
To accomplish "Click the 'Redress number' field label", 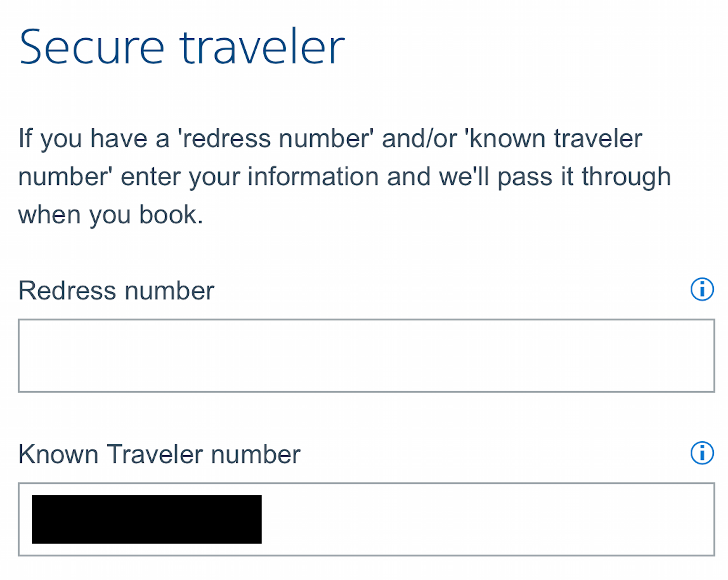I will [x=116, y=290].
